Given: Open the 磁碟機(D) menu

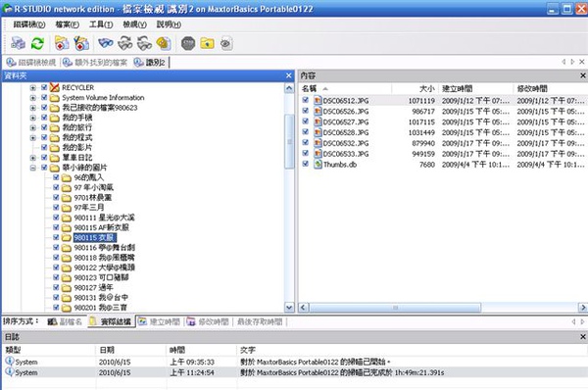Looking at the screenshot, I should tap(29, 24).
